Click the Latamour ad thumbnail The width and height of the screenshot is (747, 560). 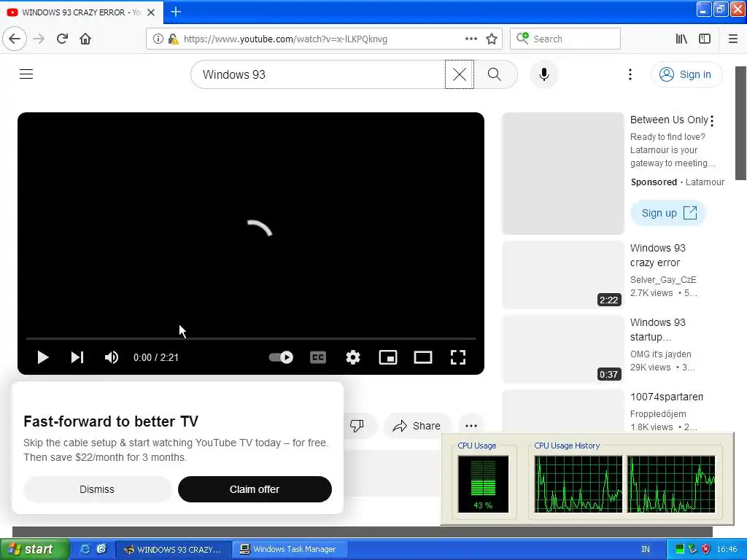coord(563,174)
